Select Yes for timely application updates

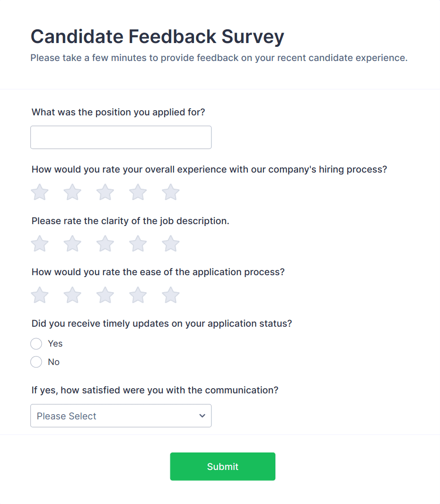click(36, 344)
